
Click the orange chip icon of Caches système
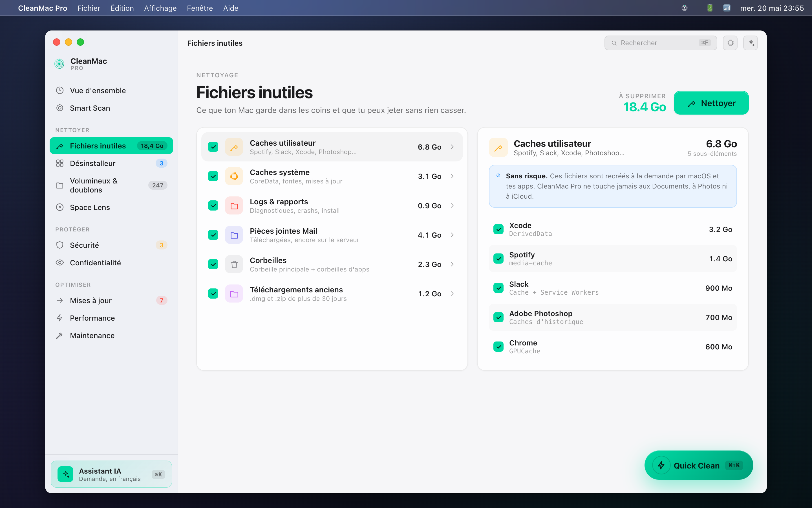234,176
